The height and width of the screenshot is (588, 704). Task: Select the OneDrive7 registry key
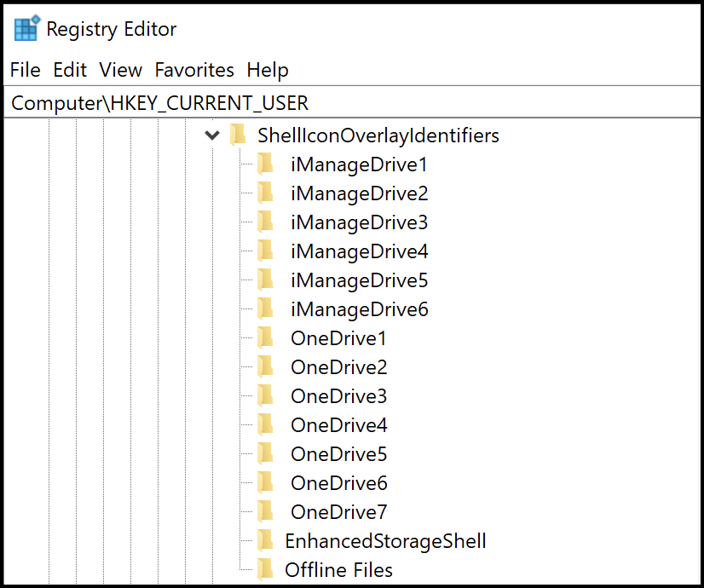pyautogui.click(x=338, y=512)
